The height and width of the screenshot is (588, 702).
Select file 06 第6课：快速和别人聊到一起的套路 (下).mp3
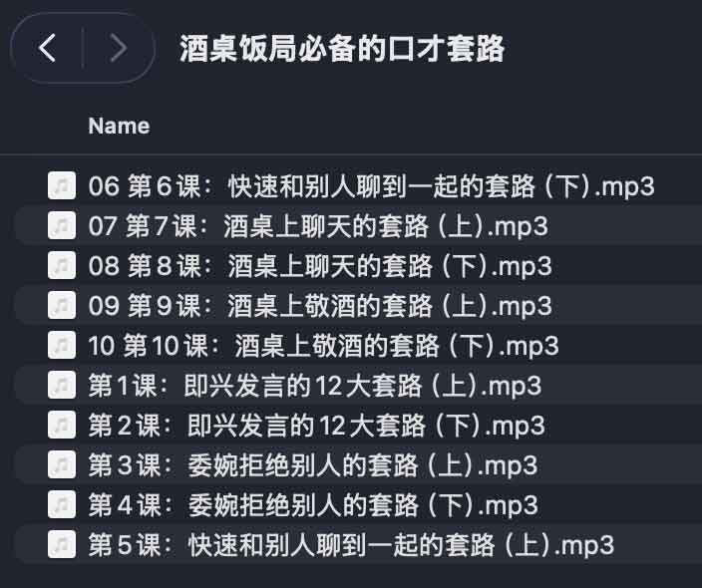(371, 185)
